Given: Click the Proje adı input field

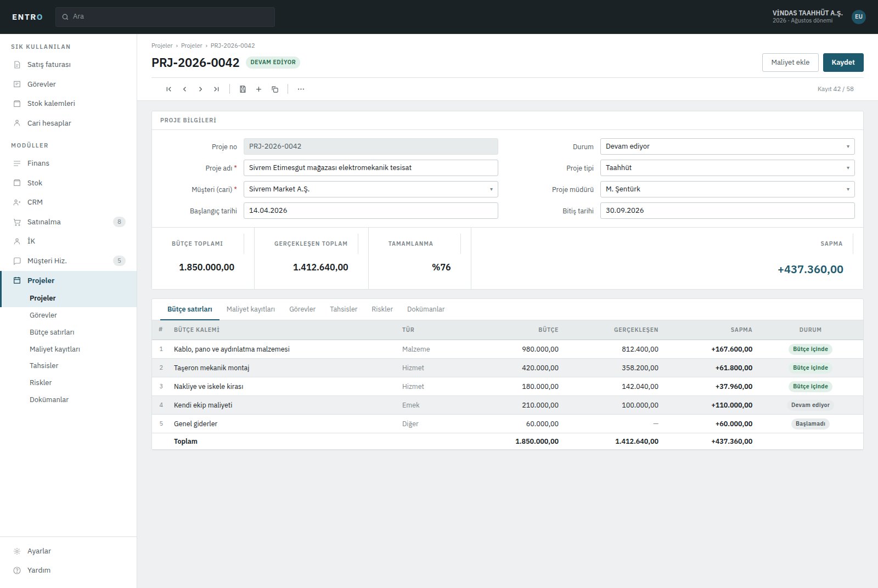Looking at the screenshot, I should (x=370, y=168).
